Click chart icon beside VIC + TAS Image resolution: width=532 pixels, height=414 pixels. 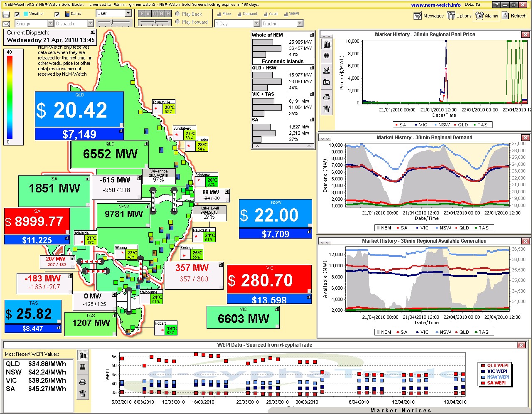point(312,94)
